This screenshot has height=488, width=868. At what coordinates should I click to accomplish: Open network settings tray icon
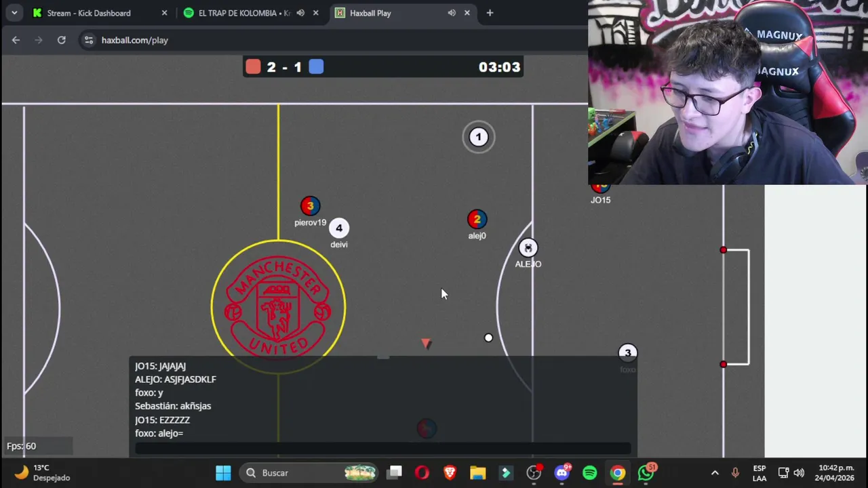(783, 472)
